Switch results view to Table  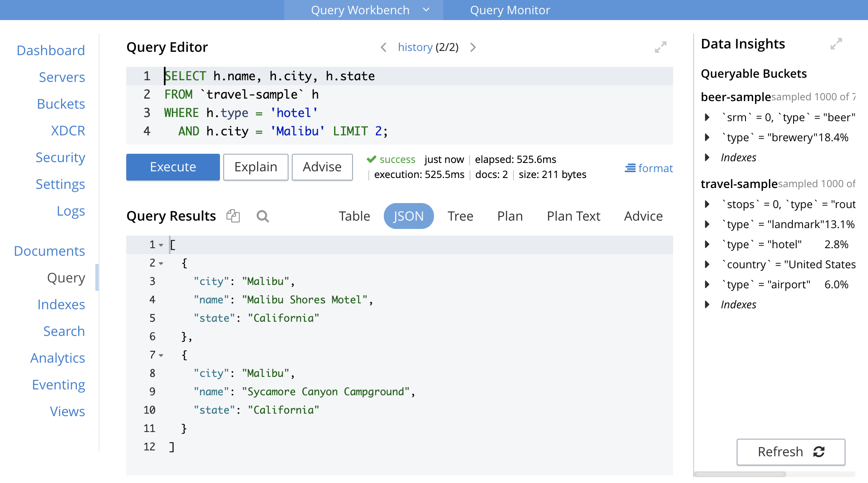coord(354,216)
